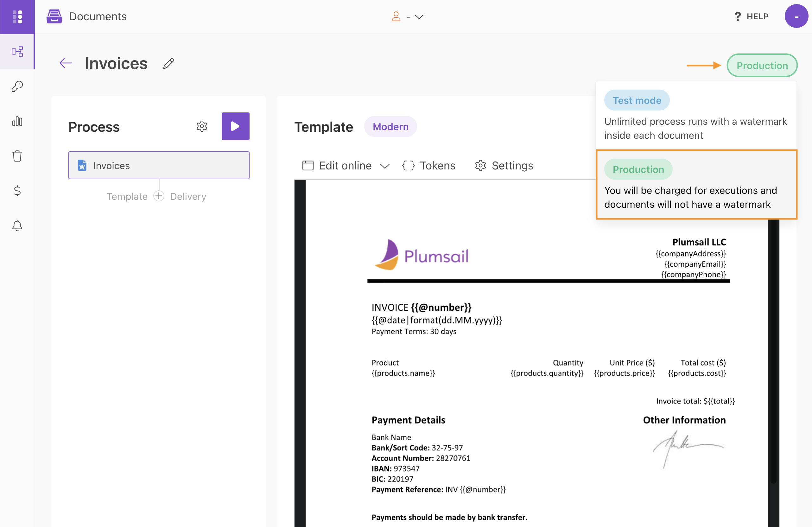812x527 pixels.
Task: Click the HELP link
Action: [x=758, y=16]
